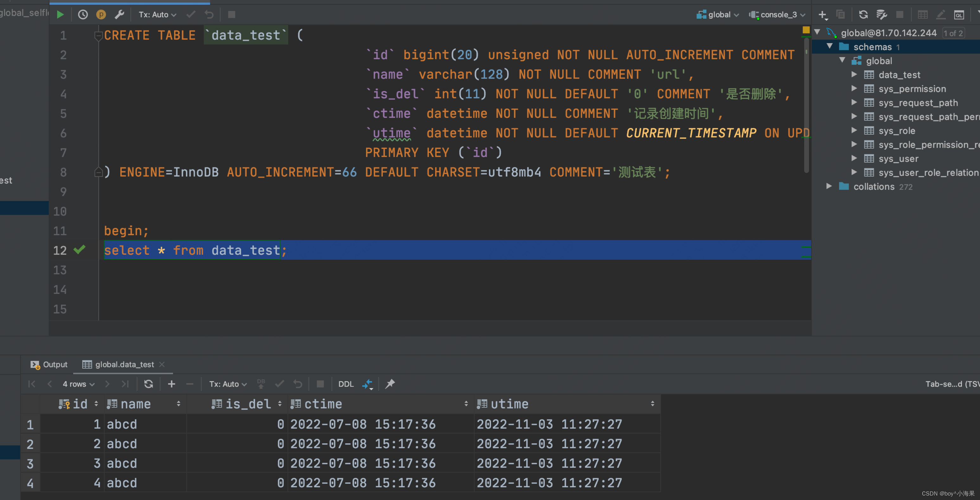980x500 pixels.
Task: Close the global.data_test result tab
Action: [x=162, y=364]
